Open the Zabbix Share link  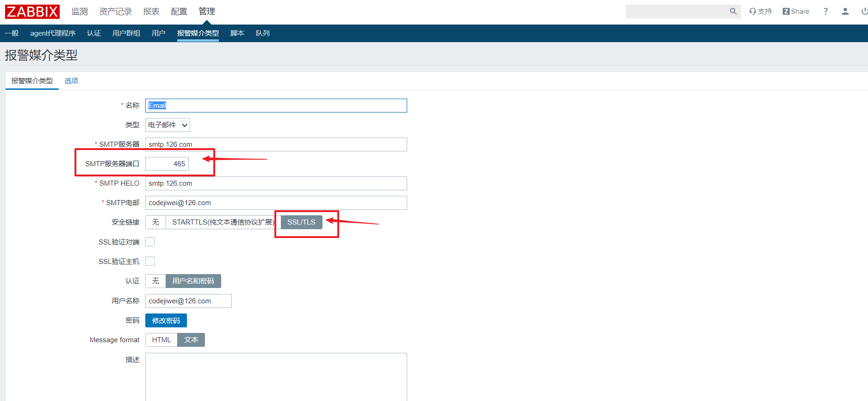(x=796, y=12)
